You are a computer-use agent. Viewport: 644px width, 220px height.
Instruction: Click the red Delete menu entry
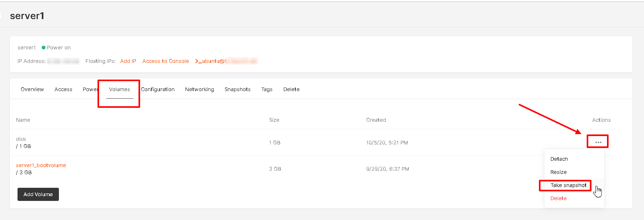(558, 198)
